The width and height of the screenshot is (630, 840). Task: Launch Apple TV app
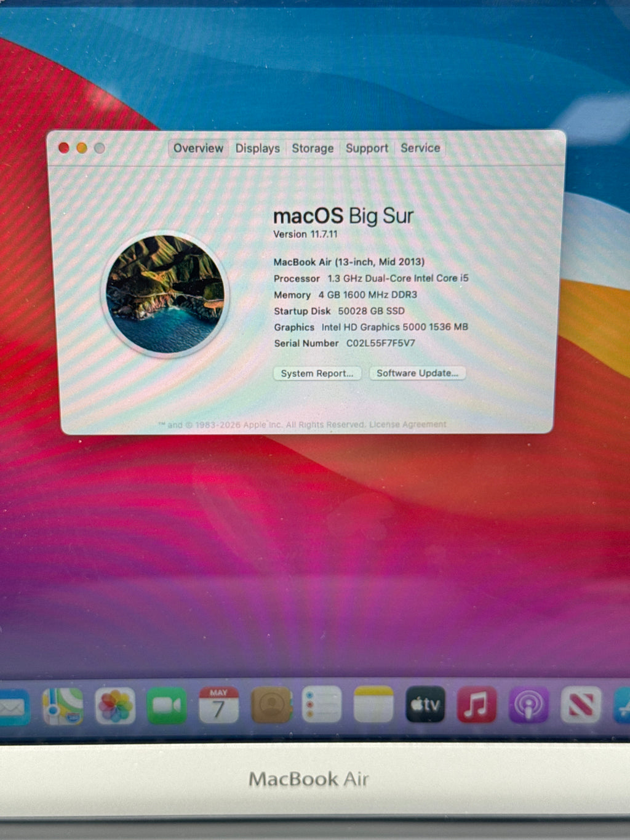click(x=425, y=705)
